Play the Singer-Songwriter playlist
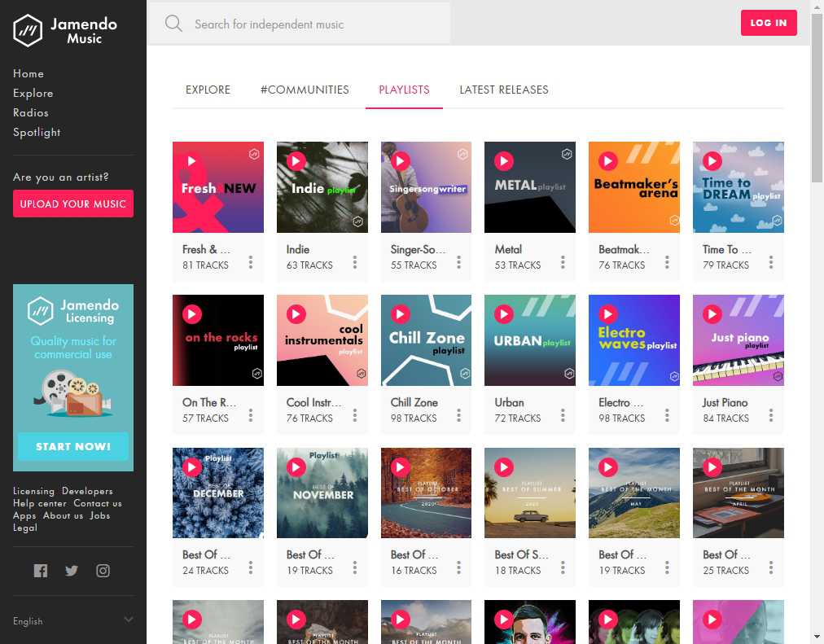 (x=400, y=161)
